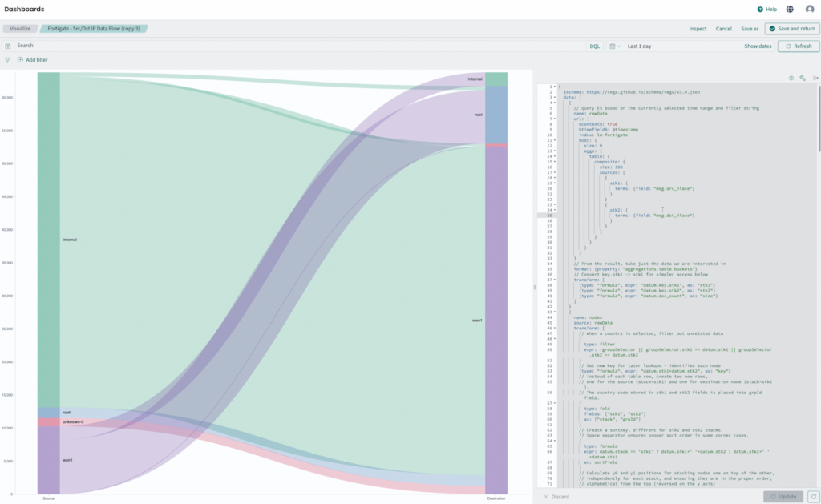Open Dashboards from the header title
The height and width of the screenshot is (504, 821).
(x=24, y=10)
